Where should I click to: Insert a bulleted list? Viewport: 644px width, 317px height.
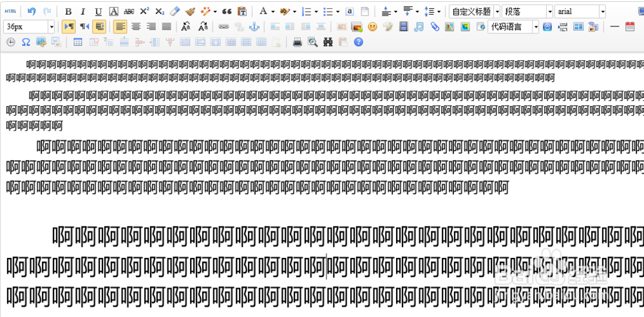[x=328, y=12]
